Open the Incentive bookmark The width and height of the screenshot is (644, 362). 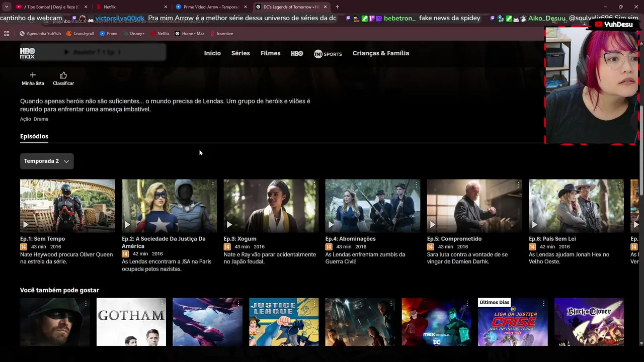point(221,34)
